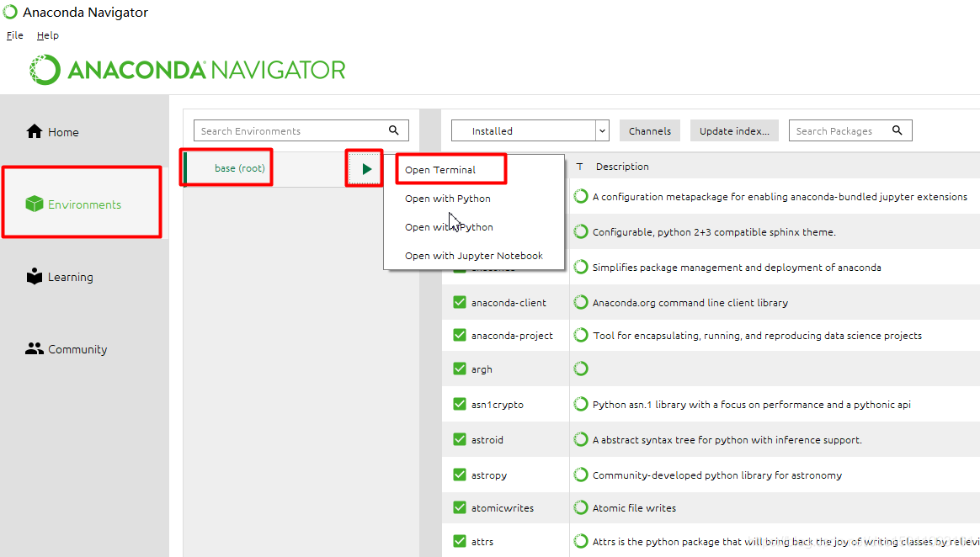Click the Anaconda title bar icon
The width and height of the screenshot is (980, 557).
click(10, 12)
